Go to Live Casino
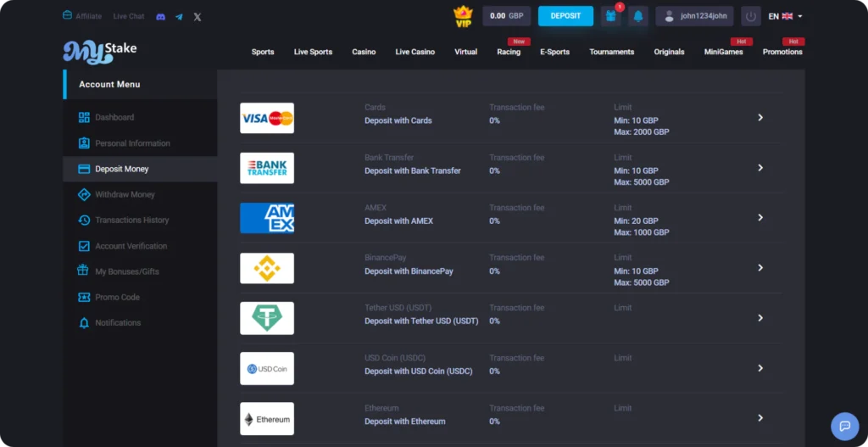The width and height of the screenshot is (868, 447). (415, 52)
